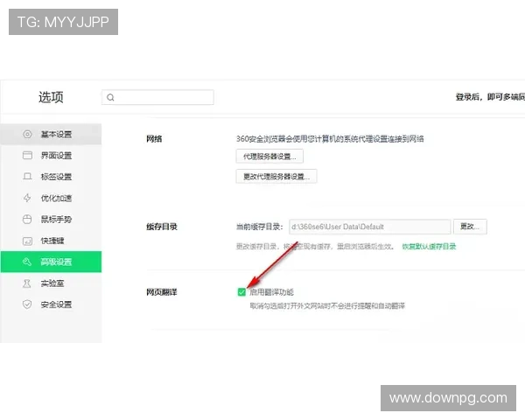The width and height of the screenshot is (525, 420).
Task: Click the 安全设置 shield icon
Action: point(27,304)
